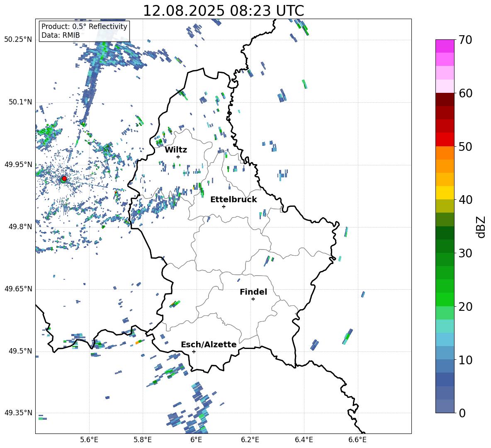Click the 5.8°E longitude label
This screenshot has width=491, height=448.
(x=143, y=440)
